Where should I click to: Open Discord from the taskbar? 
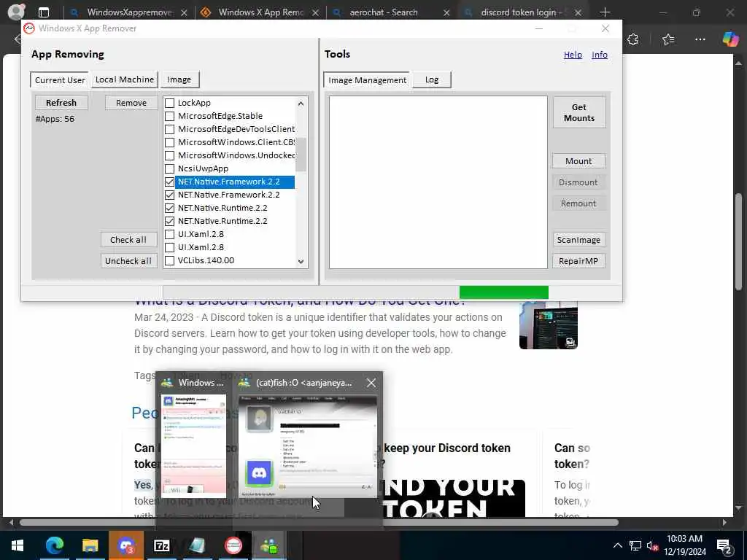click(x=126, y=545)
